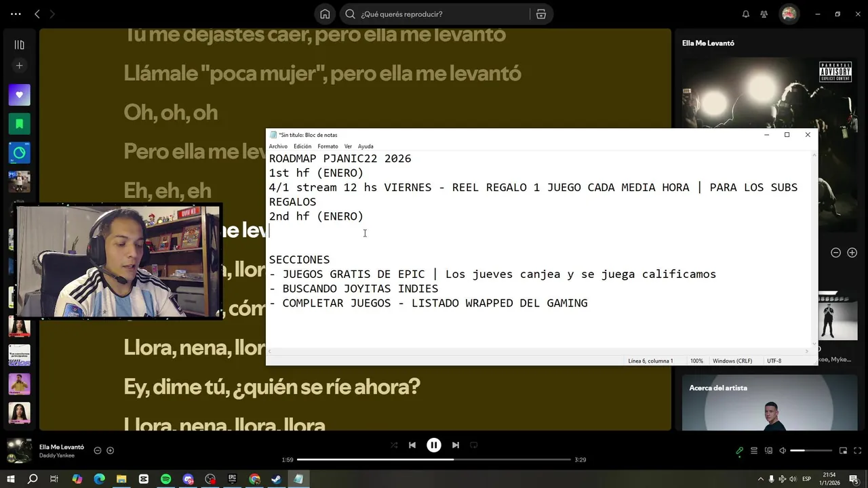Create a new playlist with plus icon

point(19,66)
